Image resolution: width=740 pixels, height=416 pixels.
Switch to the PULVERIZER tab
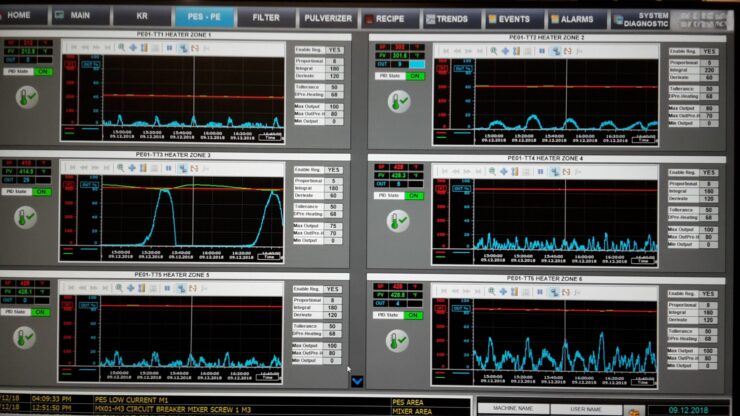coord(328,18)
